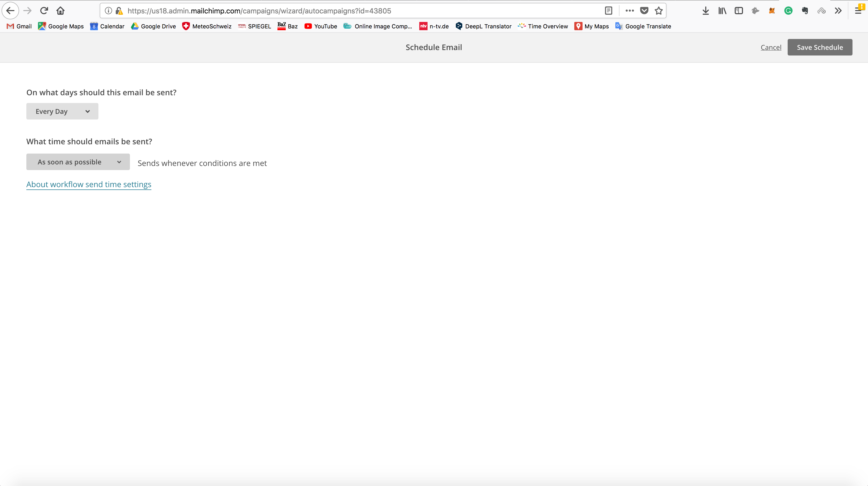Click the gray extension icon beside sidebar button
Viewport: 868px width, 486px height.
[x=755, y=11]
